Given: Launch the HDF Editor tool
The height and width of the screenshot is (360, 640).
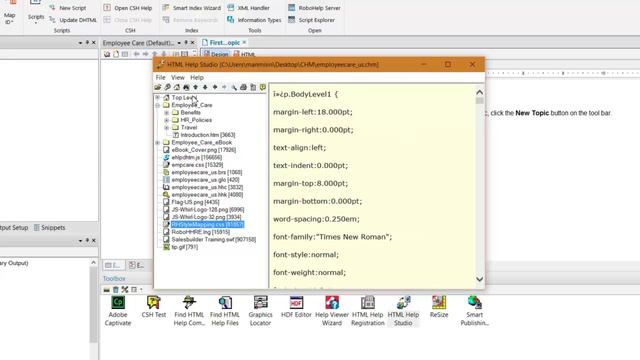Looking at the screenshot, I should click(296, 307).
